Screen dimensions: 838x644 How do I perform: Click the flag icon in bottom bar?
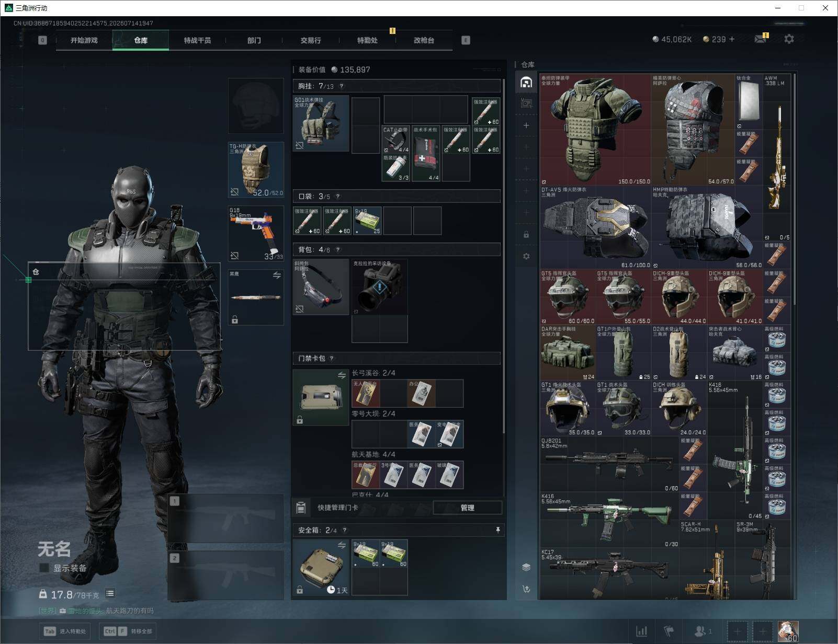[669, 631]
